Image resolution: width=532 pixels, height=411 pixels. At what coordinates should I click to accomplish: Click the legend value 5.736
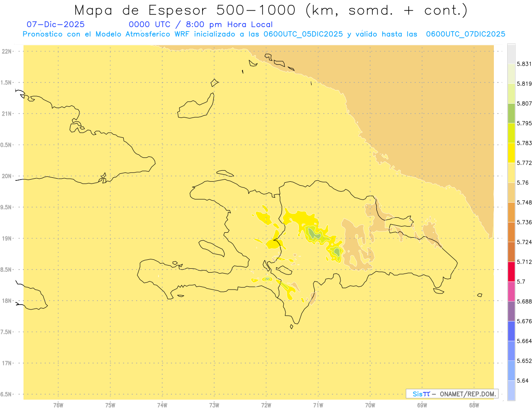click(524, 222)
